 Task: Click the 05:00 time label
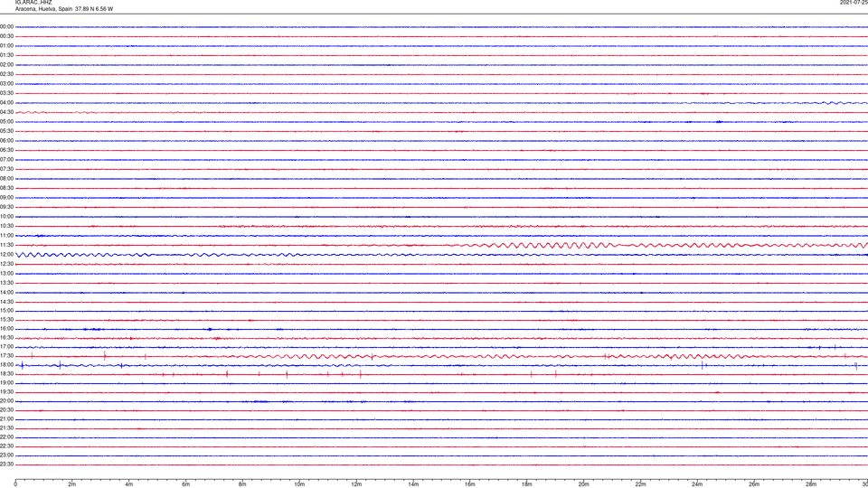click(6, 122)
